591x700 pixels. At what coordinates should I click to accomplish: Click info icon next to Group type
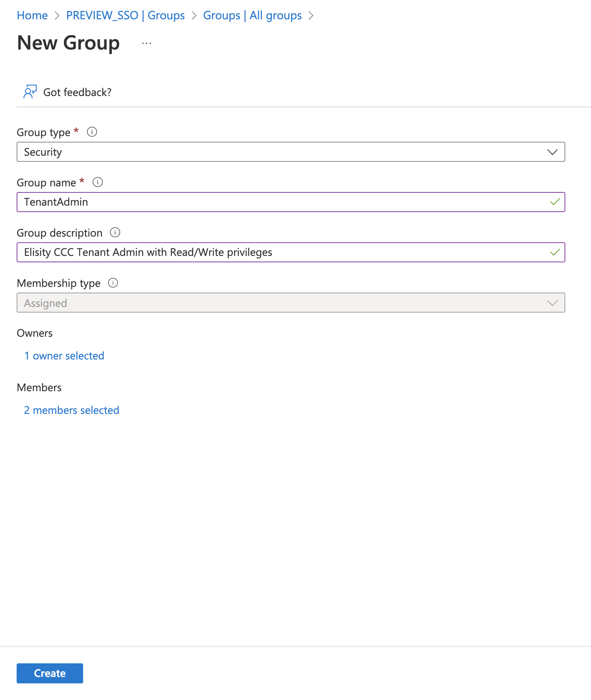point(92,132)
